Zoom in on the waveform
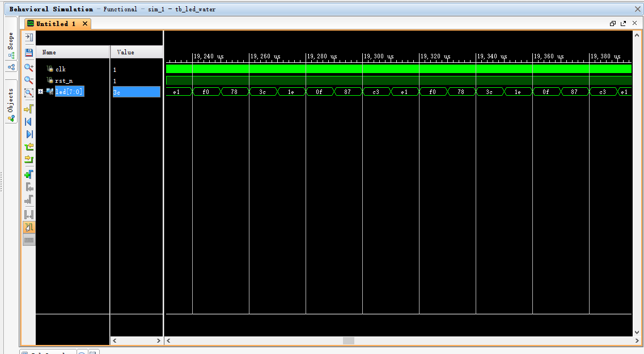This screenshot has width=644, height=354. [x=29, y=67]
